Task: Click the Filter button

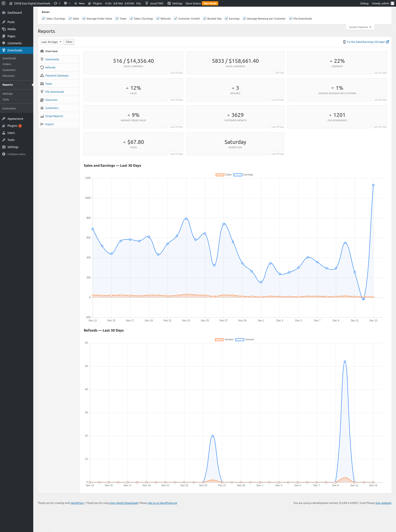Action: click(69, 42)
